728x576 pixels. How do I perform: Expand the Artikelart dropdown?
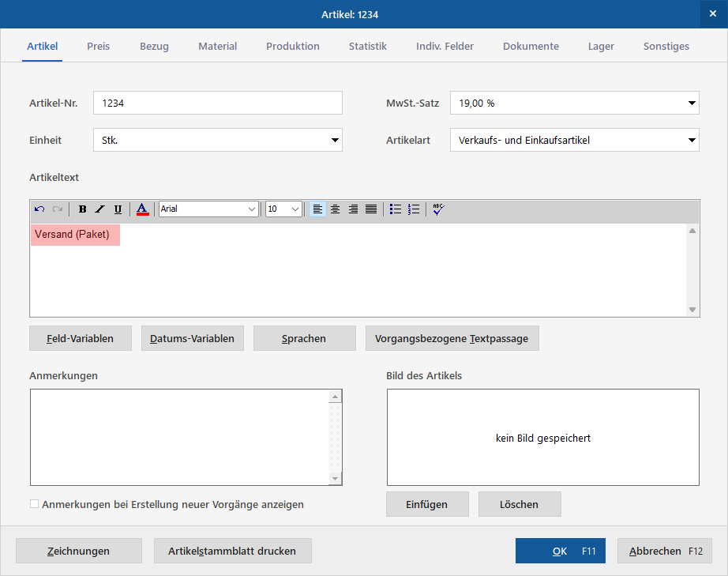(692, 141)
